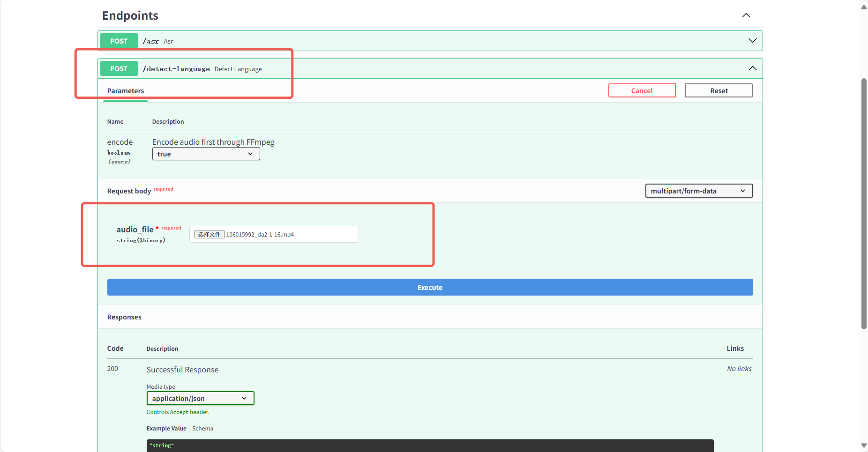Viewport: 868px width, 452px height.
Task: Click the red Cancel button
Action: click(642, 91)
